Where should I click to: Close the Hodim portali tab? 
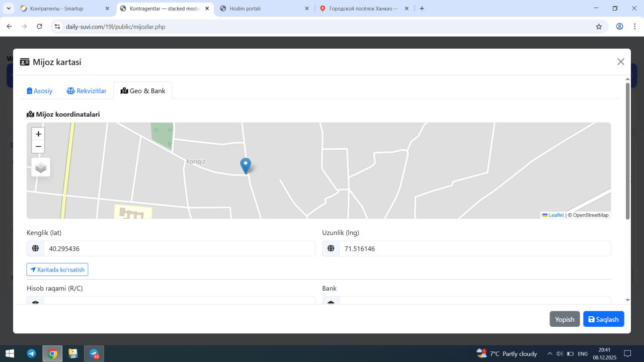coord(307,9)
